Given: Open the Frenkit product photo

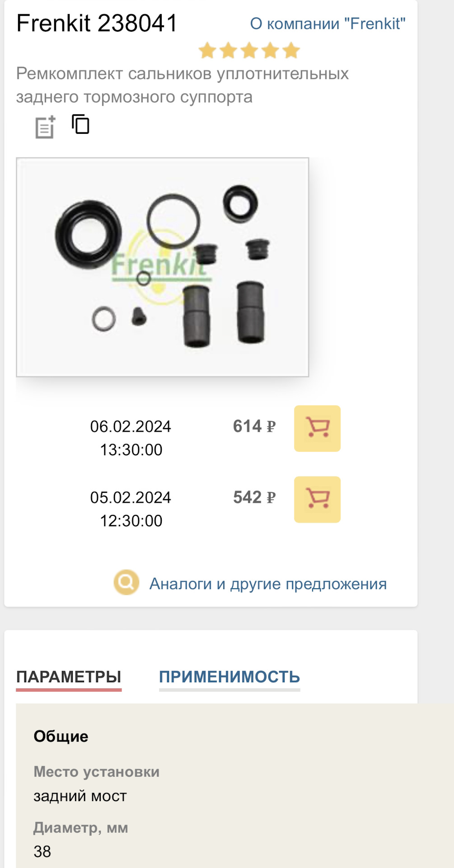Looking at the screenshot, I should coord(163,267).
